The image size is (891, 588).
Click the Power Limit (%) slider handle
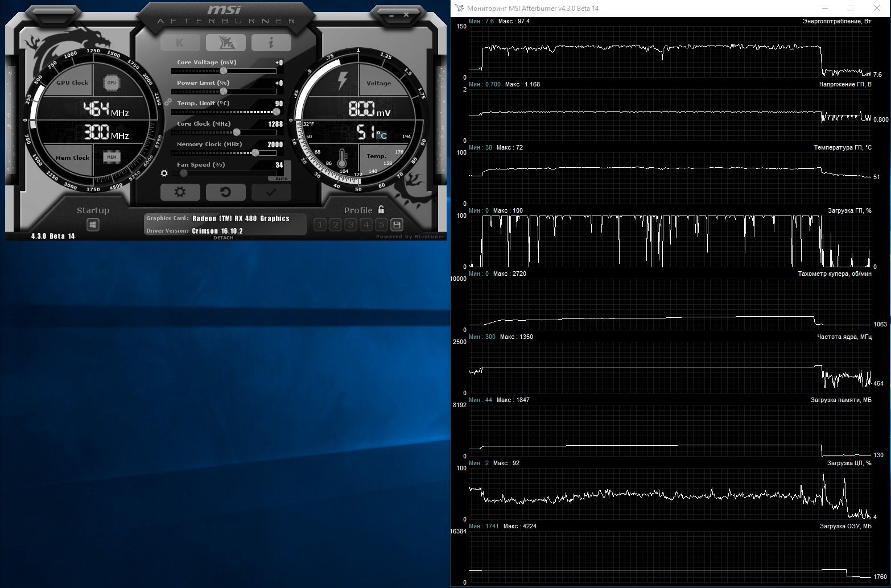[224, 92]
